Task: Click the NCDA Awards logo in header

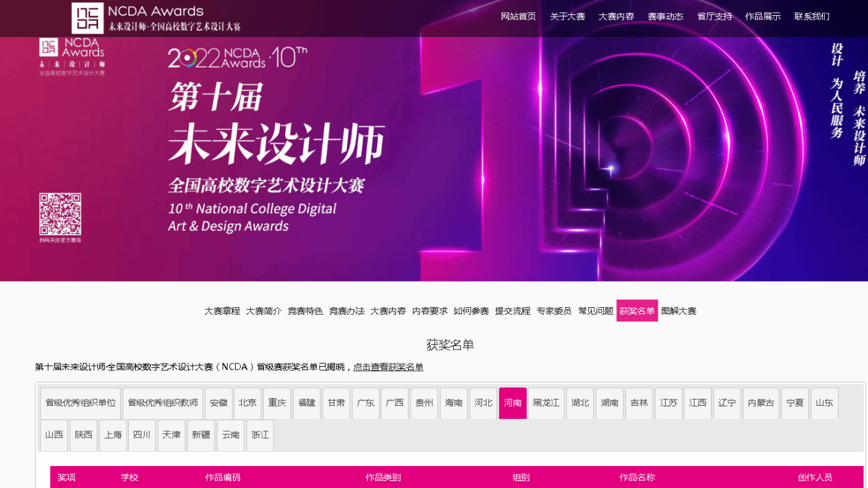Action: [156, 19]
